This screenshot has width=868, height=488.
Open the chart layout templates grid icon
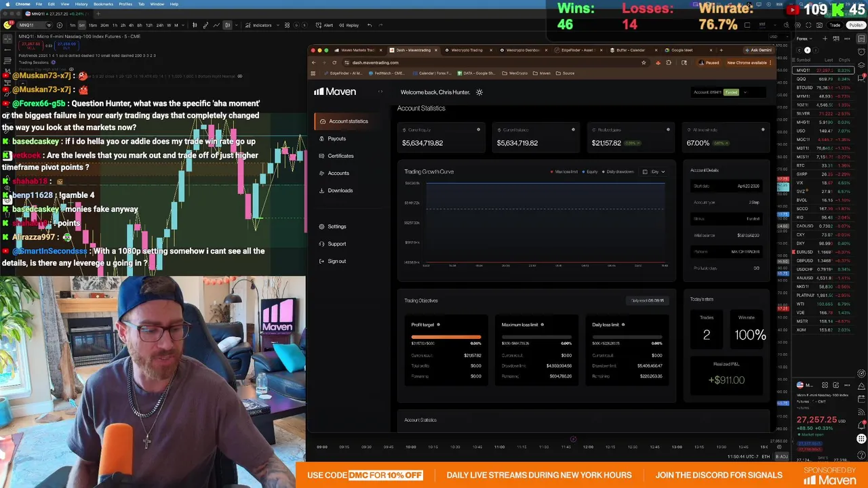pos(287,25)
